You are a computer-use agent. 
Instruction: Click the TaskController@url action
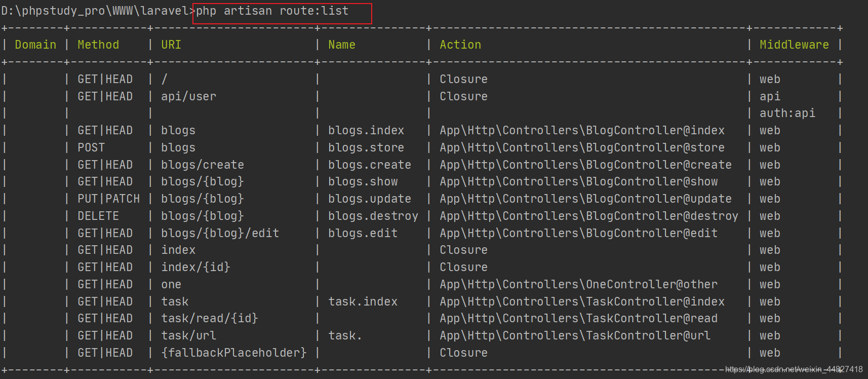pyautogui.click(x=575, y=335)
